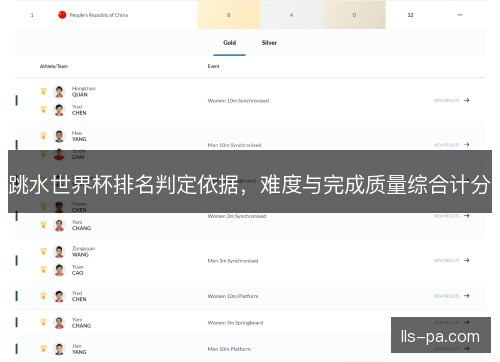500x362 pixels.
Task: Click the medal icon beside Hongchan QUAN
Action: (x=43, y=91)
